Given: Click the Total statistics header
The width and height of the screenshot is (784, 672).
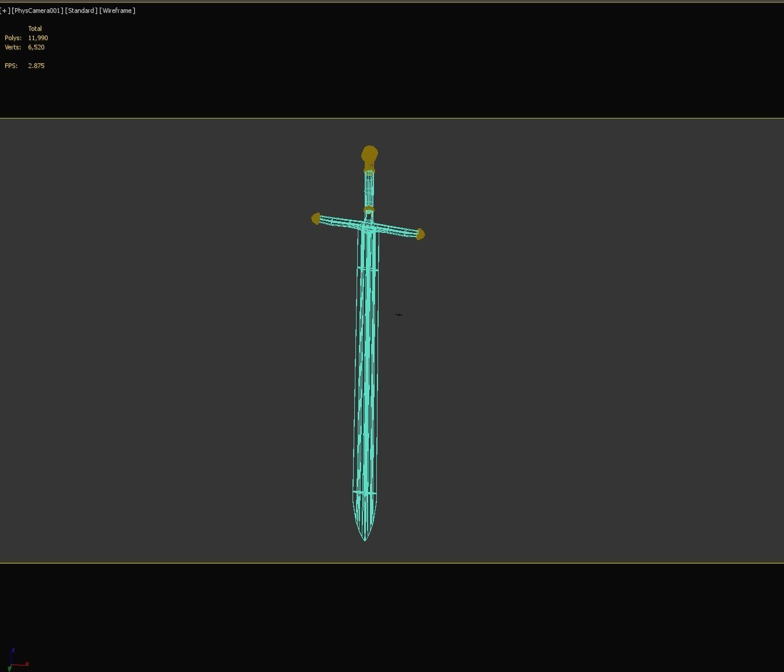Looking at the screenshot, I should pyautogui.click(x=35, y=28).
